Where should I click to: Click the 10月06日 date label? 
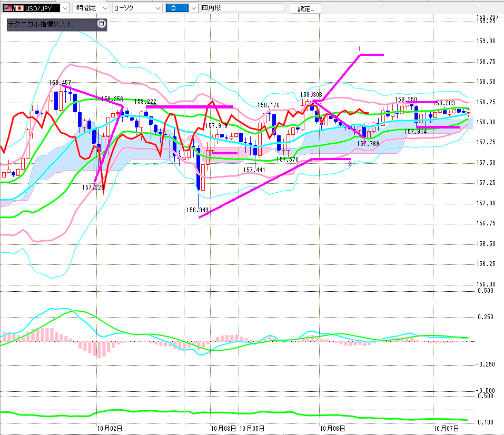pyautogui.click(x=332, y=428)
